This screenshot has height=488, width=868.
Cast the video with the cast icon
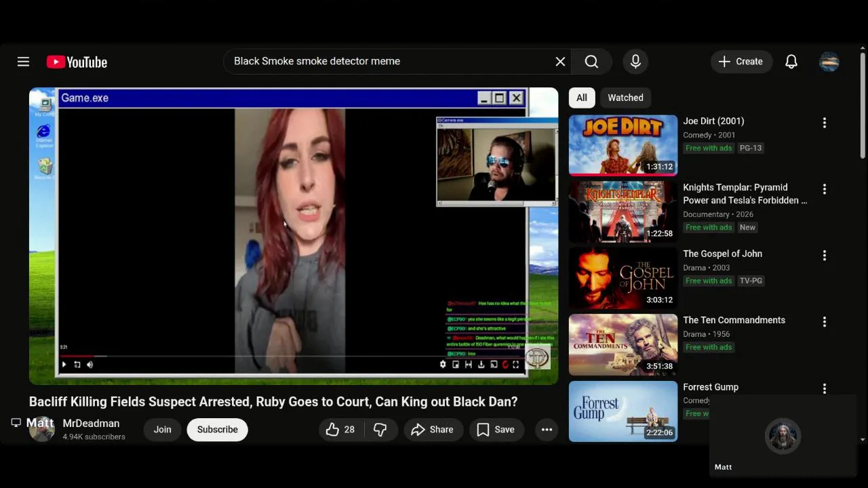coord(493,365)
